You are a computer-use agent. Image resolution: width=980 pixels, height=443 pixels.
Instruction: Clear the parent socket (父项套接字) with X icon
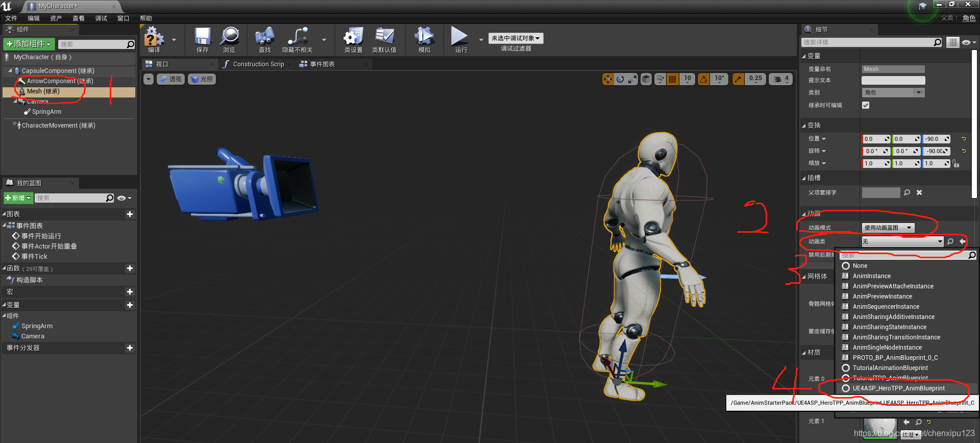click(x=919, y=192)
